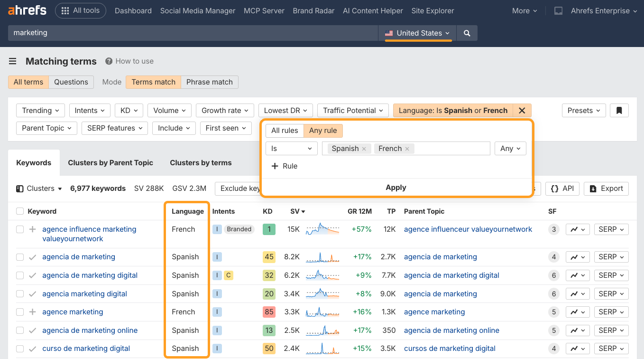Click the Apply button in the language filter
The image size is (644, 359).
coord(396,187)
